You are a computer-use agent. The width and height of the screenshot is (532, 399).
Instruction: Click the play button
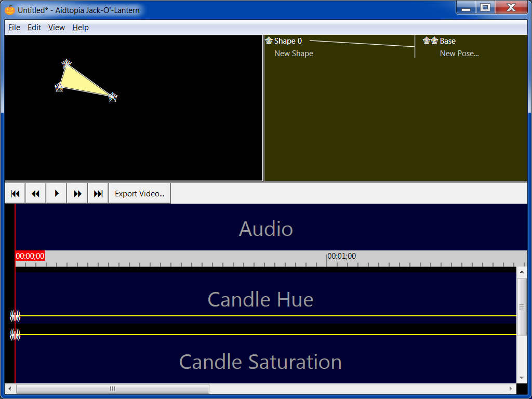56,193
